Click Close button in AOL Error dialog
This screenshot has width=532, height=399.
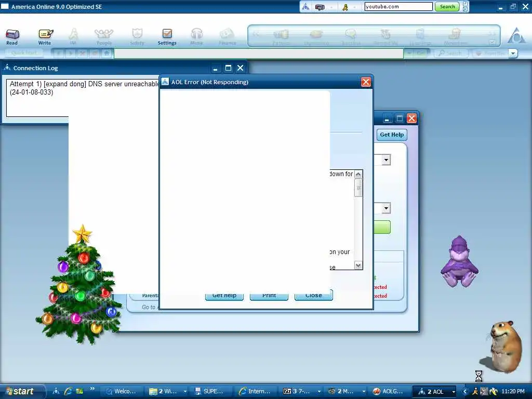313,295
